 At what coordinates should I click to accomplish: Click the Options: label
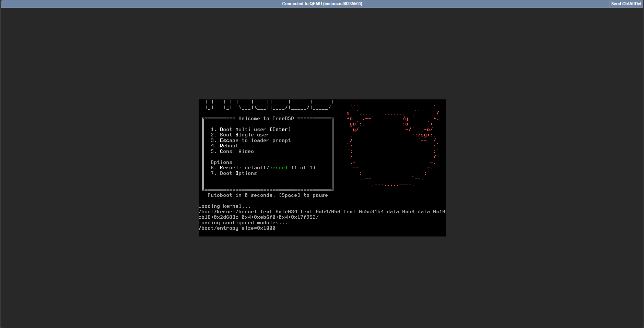[x=223, y=162]
